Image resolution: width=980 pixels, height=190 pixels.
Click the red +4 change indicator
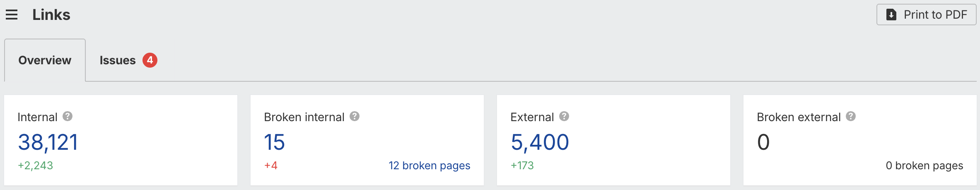point(271,166)
